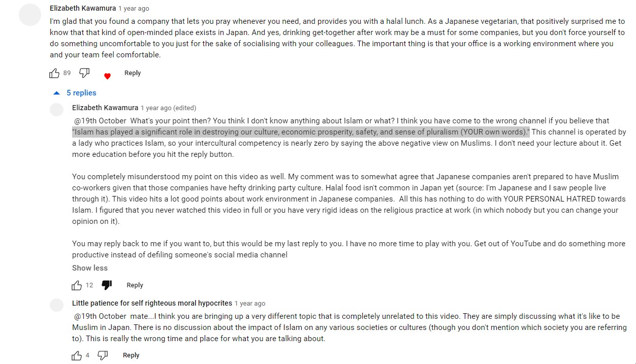
Task: Open Elizabeth Kawamura channel name on top comment
Action: click(x=83, y=8)
